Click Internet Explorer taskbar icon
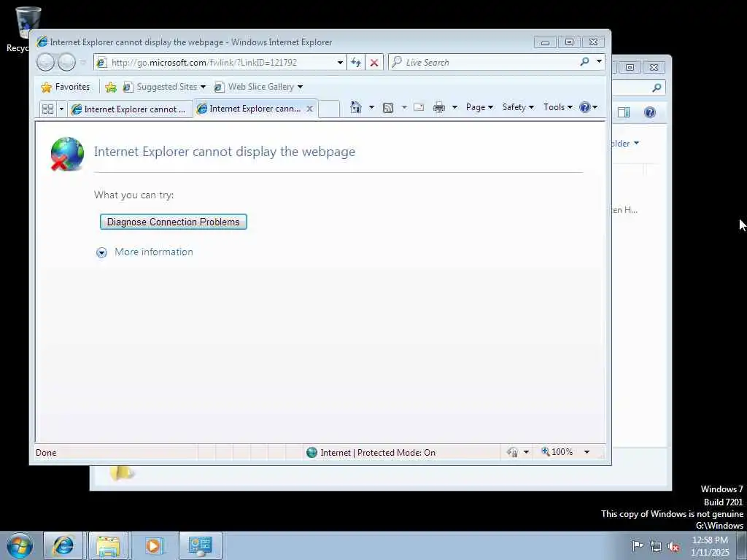Viewport: 747px width, 560px height. pos(63,545)
